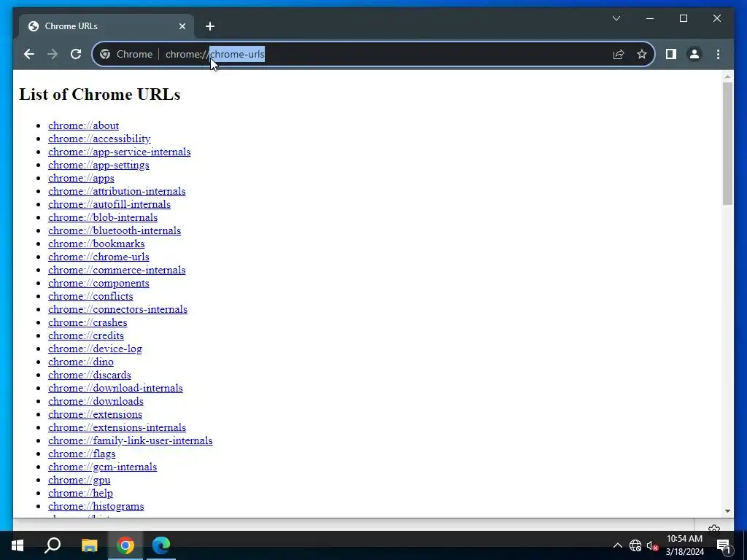
Task: Maximize the Chrome window
Action: [683, 18]
